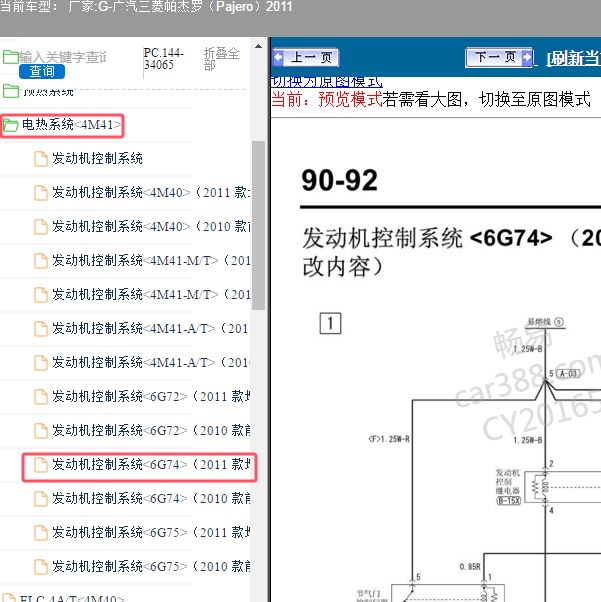The width and height of the screenshot is (601, 602).
Task: Click document icon beside 发动机控制系统<6G75> 2010 款
Action: pos(41,567)
